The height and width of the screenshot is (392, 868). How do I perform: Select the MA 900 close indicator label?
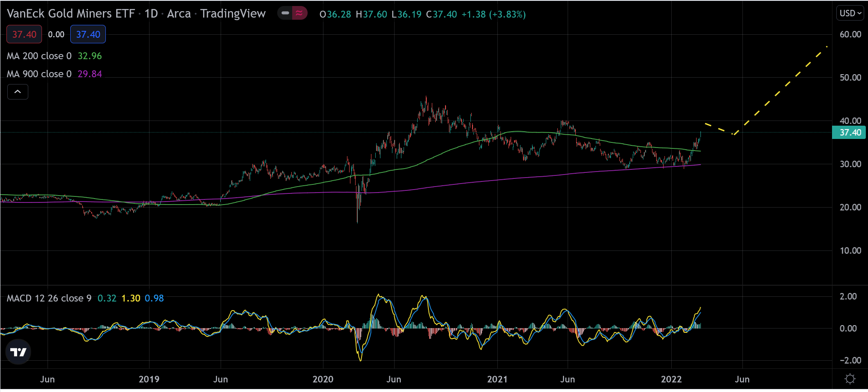tap(39, 74)
